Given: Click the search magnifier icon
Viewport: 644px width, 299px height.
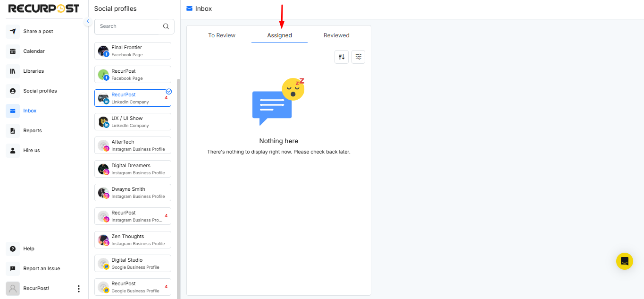Looking at the screenshot, I should click(x=166, y=26).
